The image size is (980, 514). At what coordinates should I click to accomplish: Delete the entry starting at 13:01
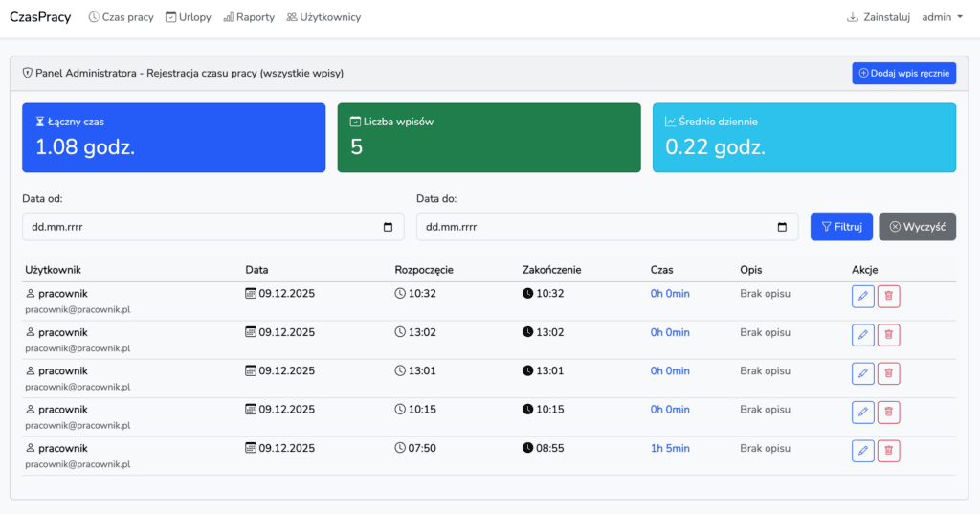click(x=888, y=373)
